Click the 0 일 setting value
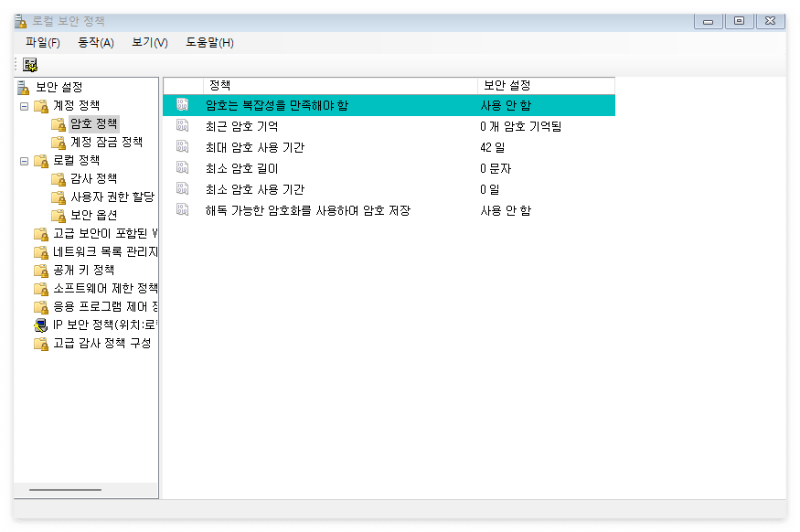Screen dimensions: 800x532 point(490,189)
